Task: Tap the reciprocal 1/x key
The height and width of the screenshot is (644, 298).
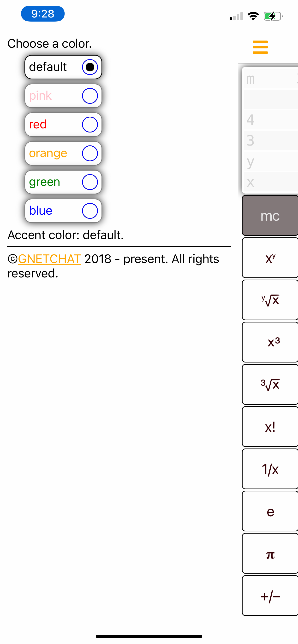Action: point(270,469)
